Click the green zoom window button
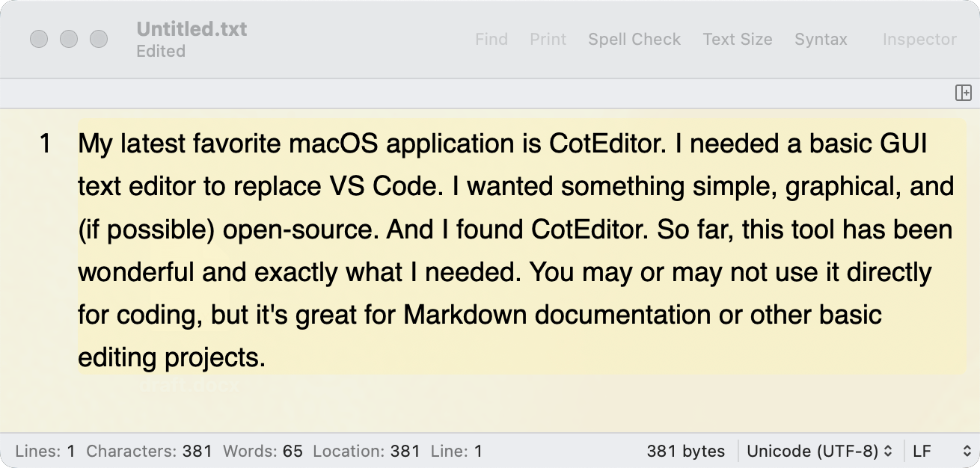This screenshot has height=468, width=980. (99, 39)
